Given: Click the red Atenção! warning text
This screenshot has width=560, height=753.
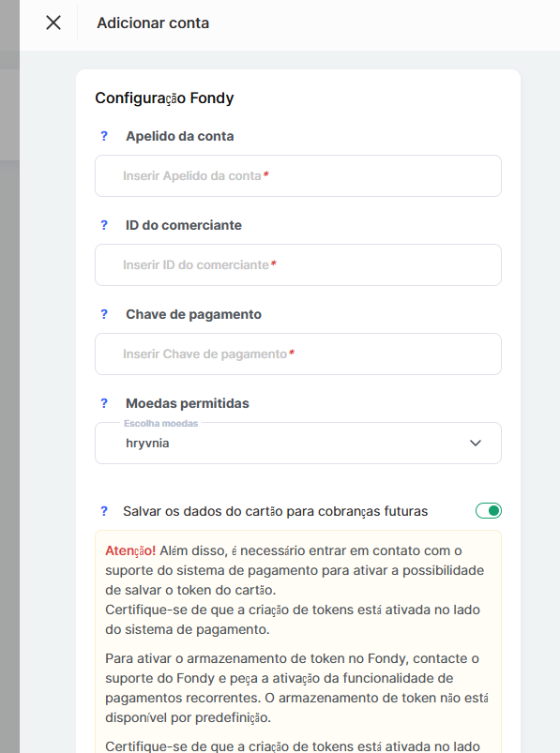Looking at the screenshot, I should click(130, 550).
